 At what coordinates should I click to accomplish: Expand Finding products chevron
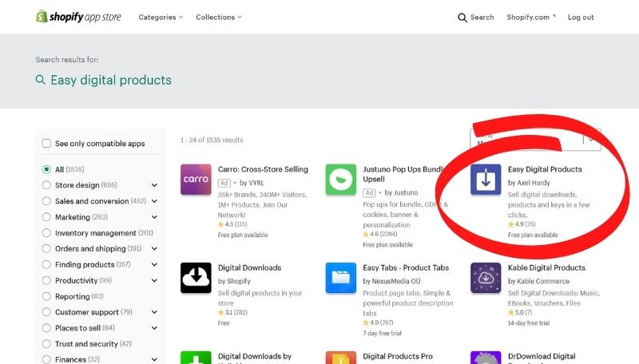coord(154,264)
